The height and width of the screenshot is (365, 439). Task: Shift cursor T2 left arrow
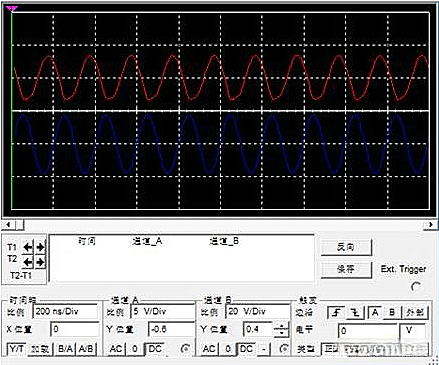[28, 262]
